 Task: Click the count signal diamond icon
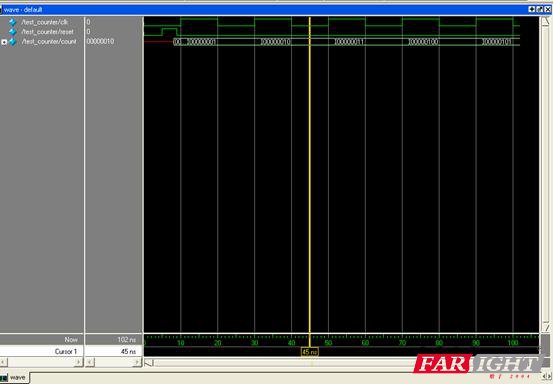(13, 42)
